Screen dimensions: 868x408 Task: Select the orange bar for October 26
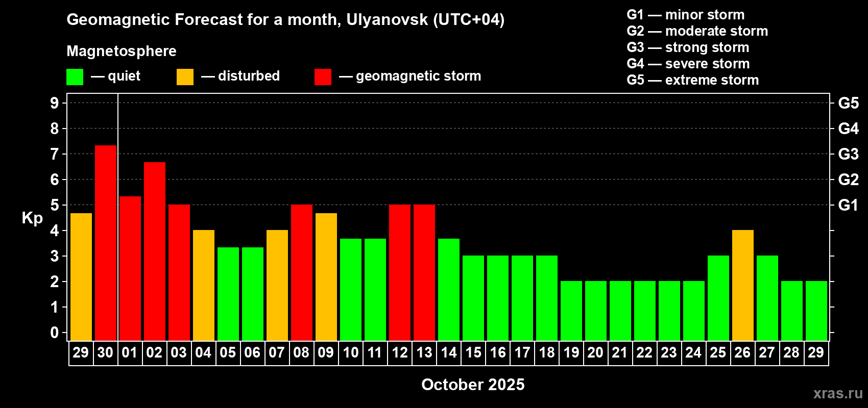click(x=743, y=285)
